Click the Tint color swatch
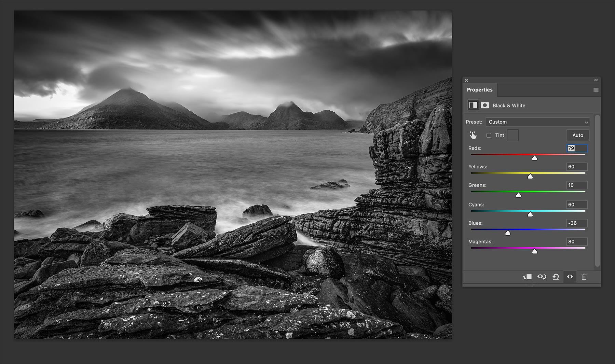The image size is (615, 364). pyautogui.click(x=512, y=135)
